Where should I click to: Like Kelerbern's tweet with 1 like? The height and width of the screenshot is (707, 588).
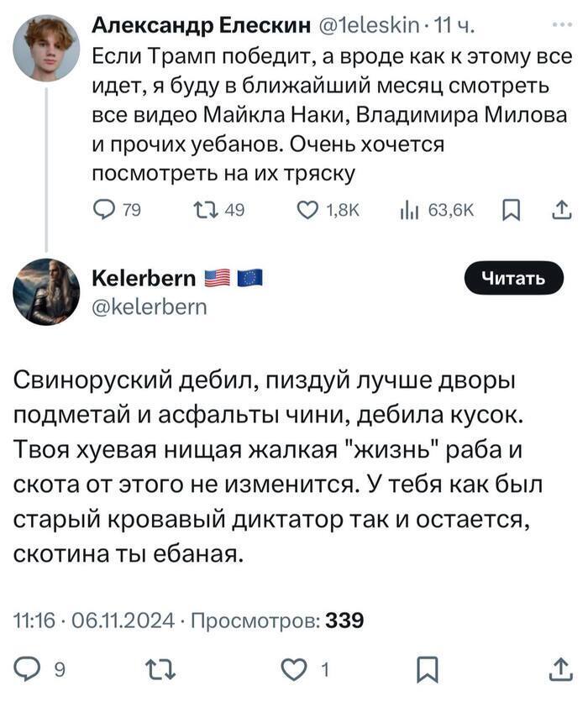293,669
